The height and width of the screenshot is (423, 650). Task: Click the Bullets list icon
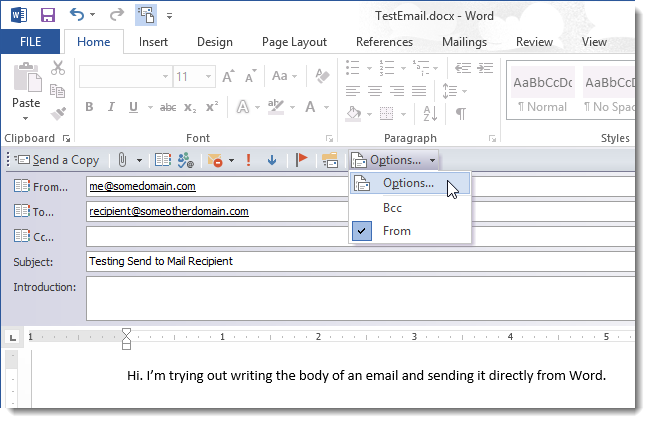pyautogui.click(x=353, y=68)
